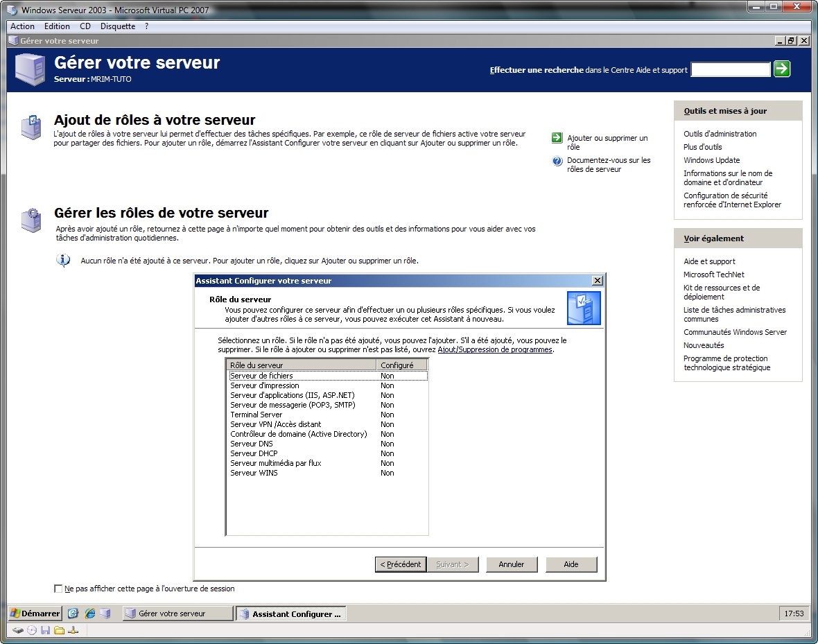Click Ajouter ou supprimer un rôle link
This screenshot has width=818, height=644.
607,142
